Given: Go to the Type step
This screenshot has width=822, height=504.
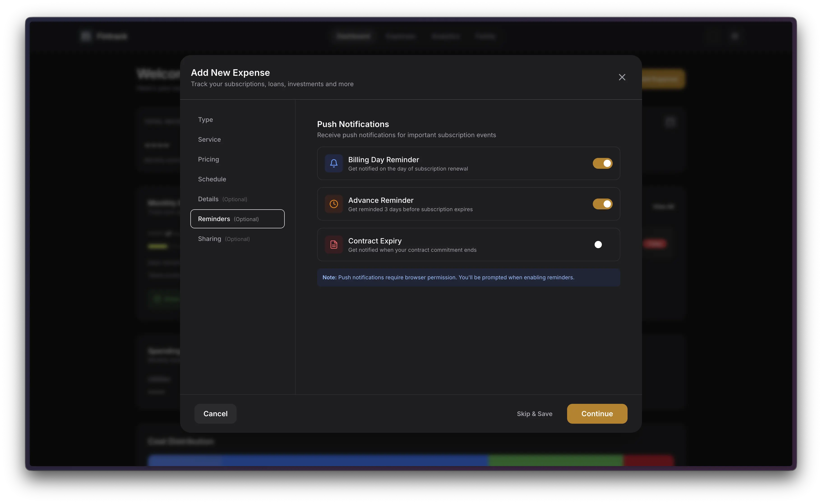Looking at the screenshot, I should coord(237,119).
